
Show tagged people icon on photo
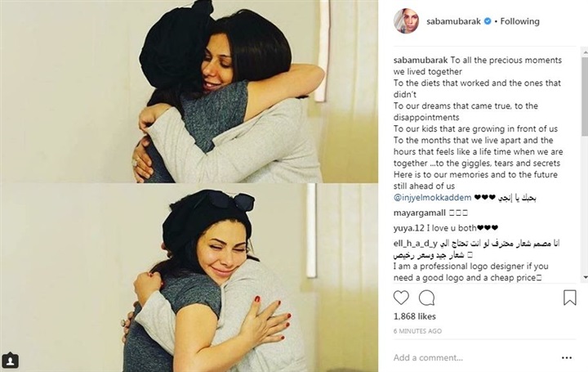click(x=10, y=361)
